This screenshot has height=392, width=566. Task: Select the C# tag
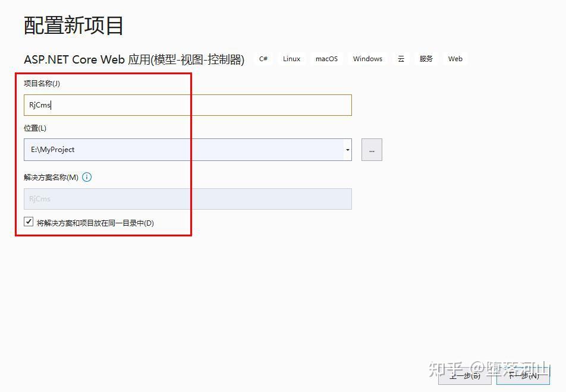(x=263, y=59)
